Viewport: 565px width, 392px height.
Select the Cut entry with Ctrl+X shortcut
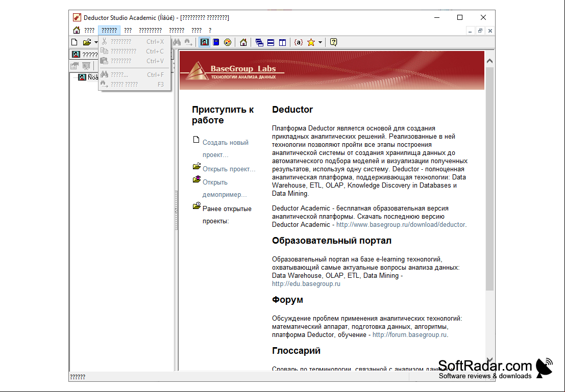pos(134,41)
